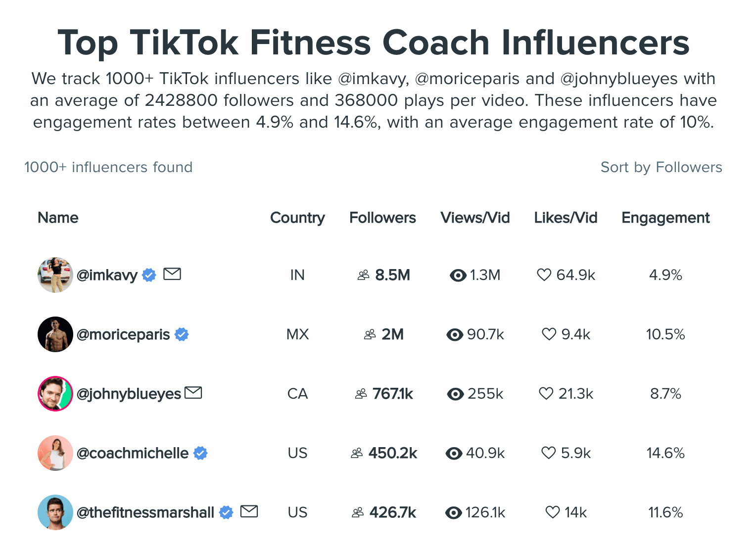Click @moriceparis's circular profile photo
The width and height of the screenshot is (756, 550).
pyautogui.click(x=55, y=334)
